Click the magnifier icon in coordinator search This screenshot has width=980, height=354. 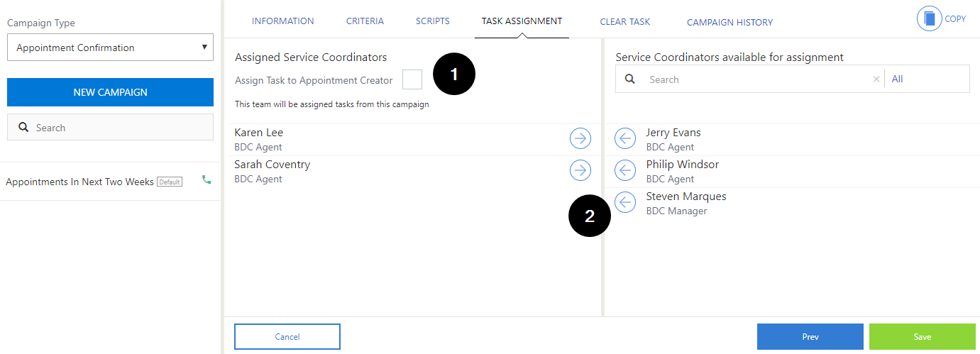[x=630, y=79]
